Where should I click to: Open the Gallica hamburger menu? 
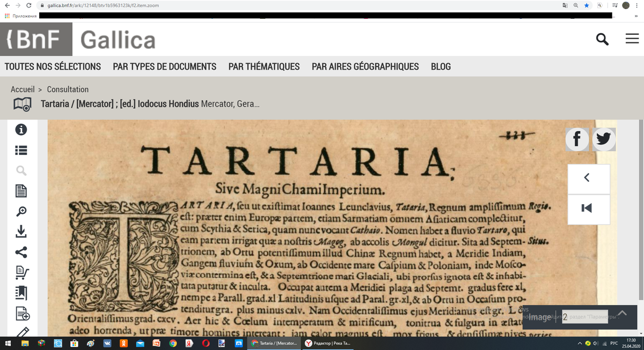632,39
